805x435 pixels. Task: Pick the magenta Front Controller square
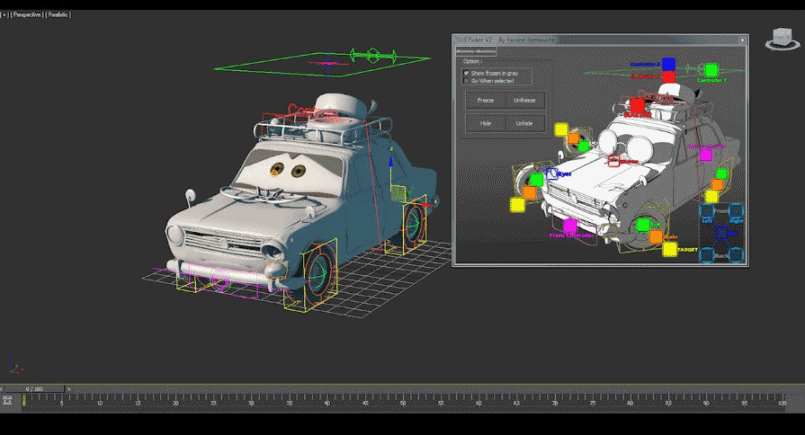click(570, 225)
